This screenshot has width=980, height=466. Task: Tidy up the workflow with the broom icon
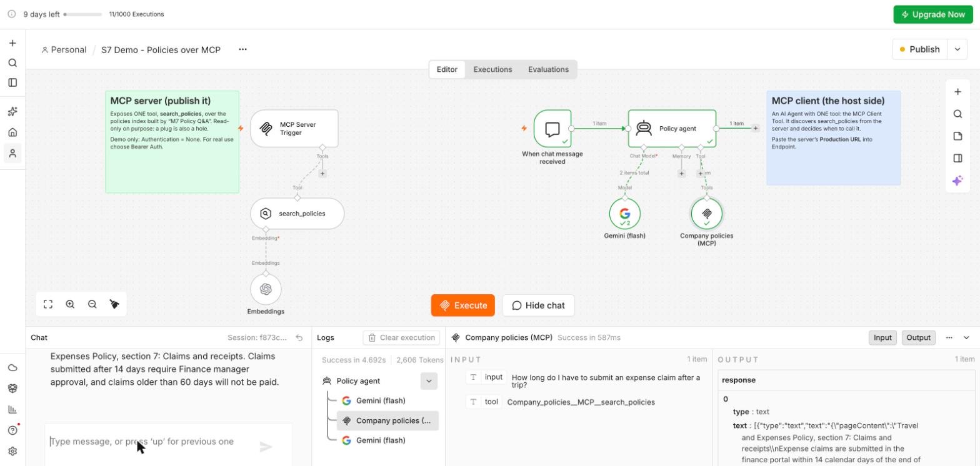click(114, 304)
